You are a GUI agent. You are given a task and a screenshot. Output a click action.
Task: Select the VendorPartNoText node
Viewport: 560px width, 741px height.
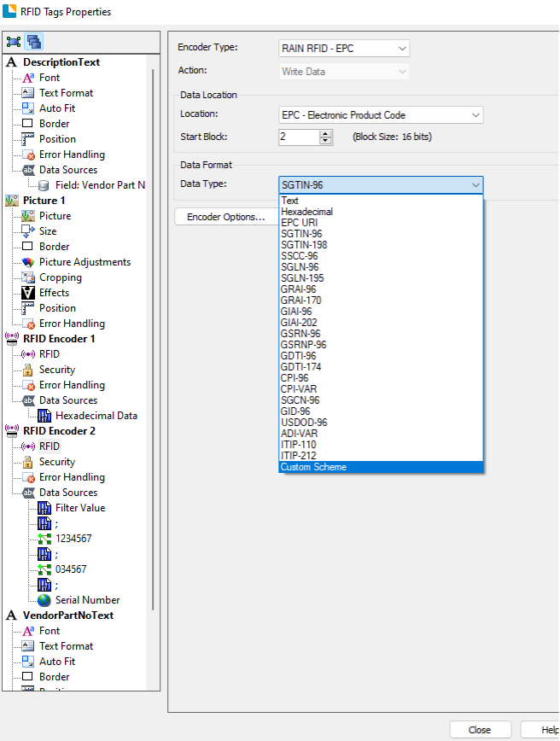(68, 616)
